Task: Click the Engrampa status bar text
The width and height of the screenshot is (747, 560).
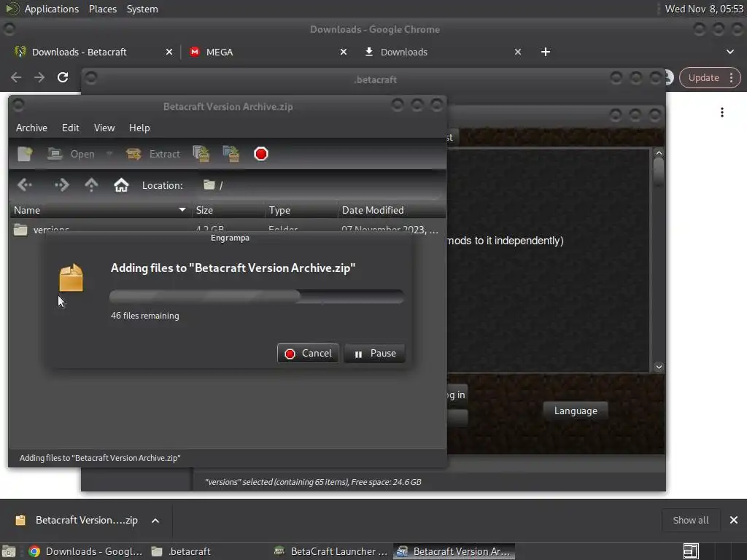Action: 99,458
